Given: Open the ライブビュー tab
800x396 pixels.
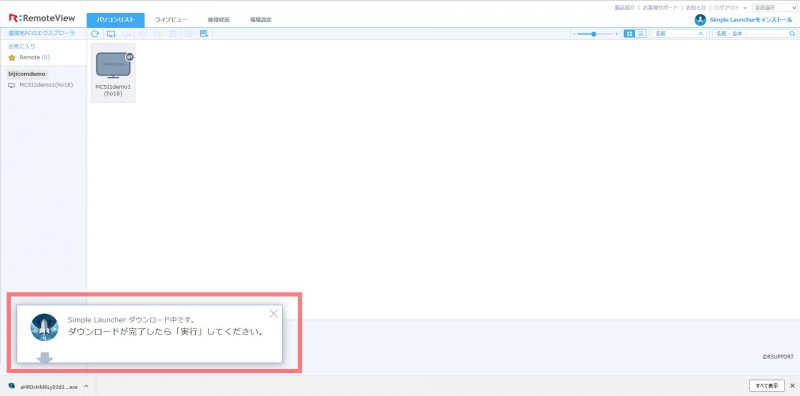Looking at the screenshot, I should (171, 20).
